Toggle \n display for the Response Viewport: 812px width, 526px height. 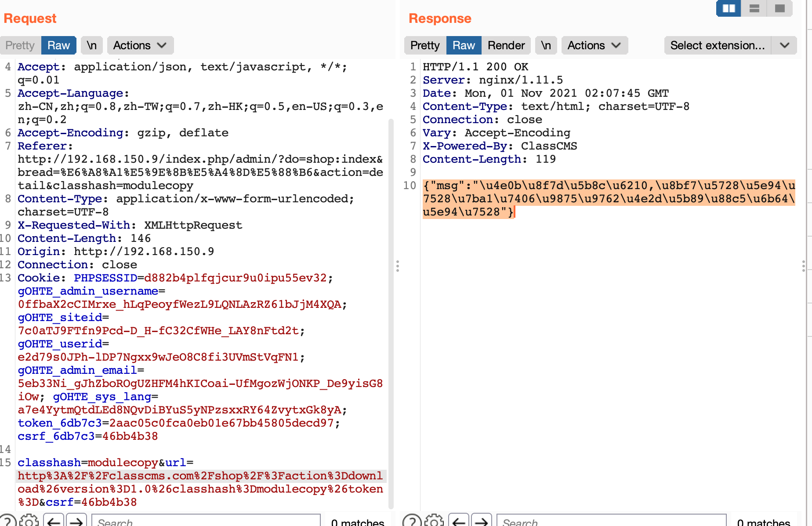tap(546, 45)
